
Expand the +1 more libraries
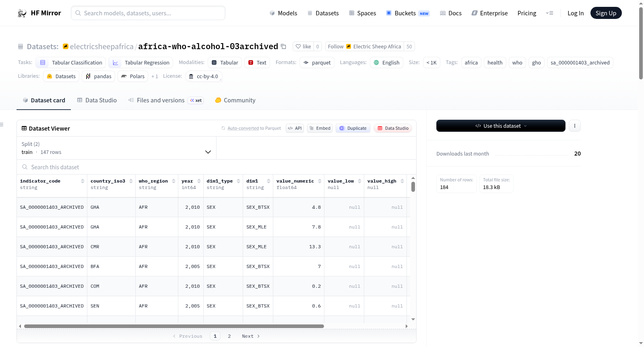click(x=155, y=76)
